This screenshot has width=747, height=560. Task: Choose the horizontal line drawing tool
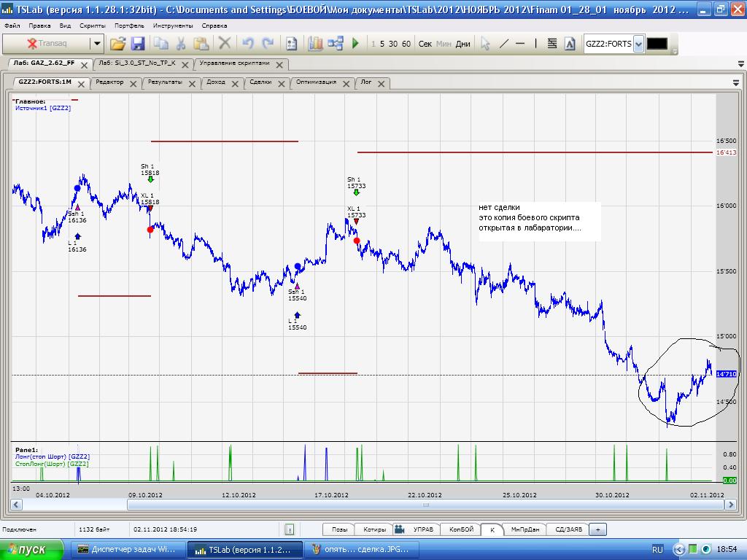click(x=520, y=44)
